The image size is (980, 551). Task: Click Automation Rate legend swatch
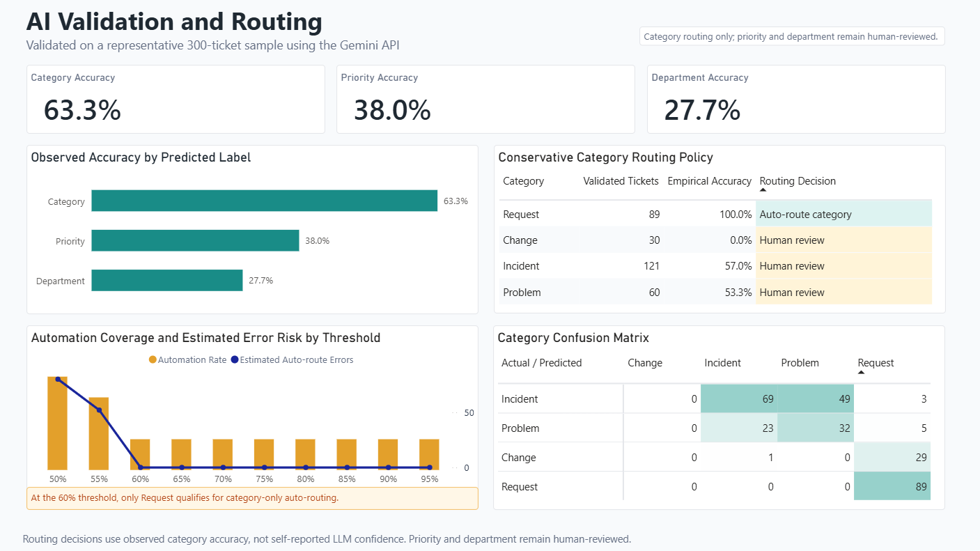(153, 360)
